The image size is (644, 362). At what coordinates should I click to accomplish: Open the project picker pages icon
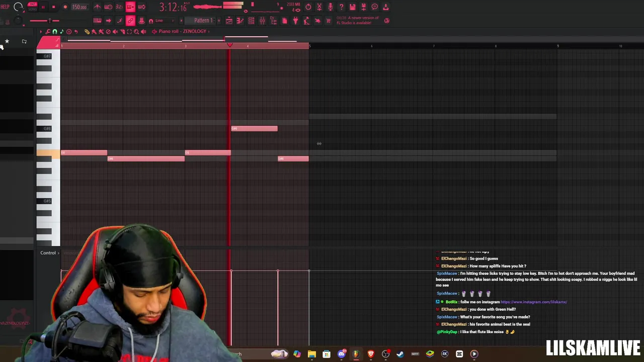pos(284,21)
